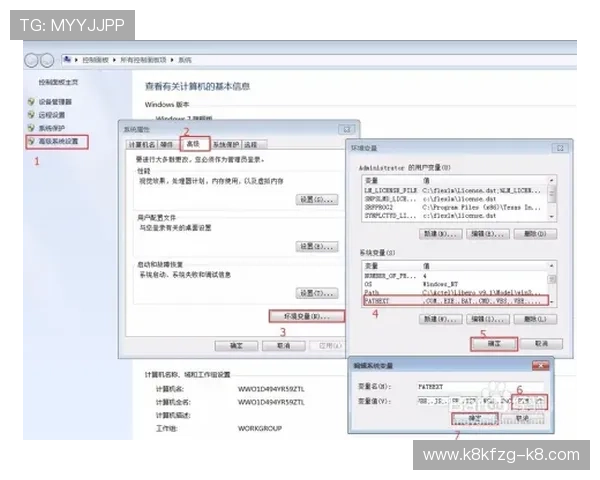This screenshot has height=480, width=600.
Task: Select the user variable with Program Files value
Action: point(456,207)
